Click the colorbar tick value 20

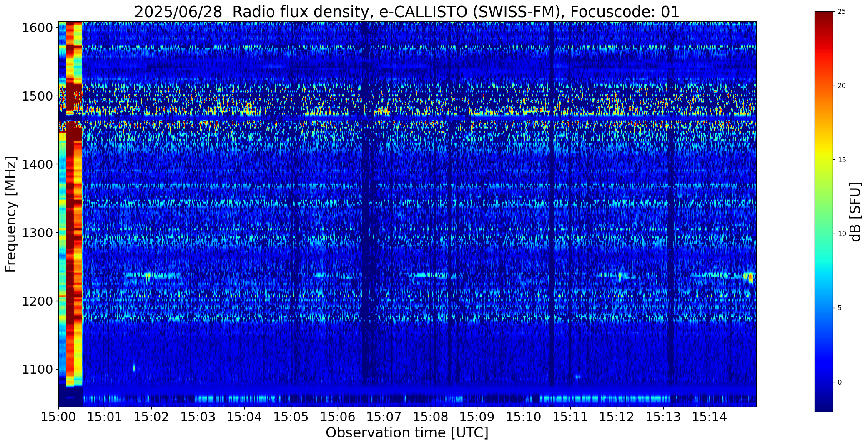(842, 86)
